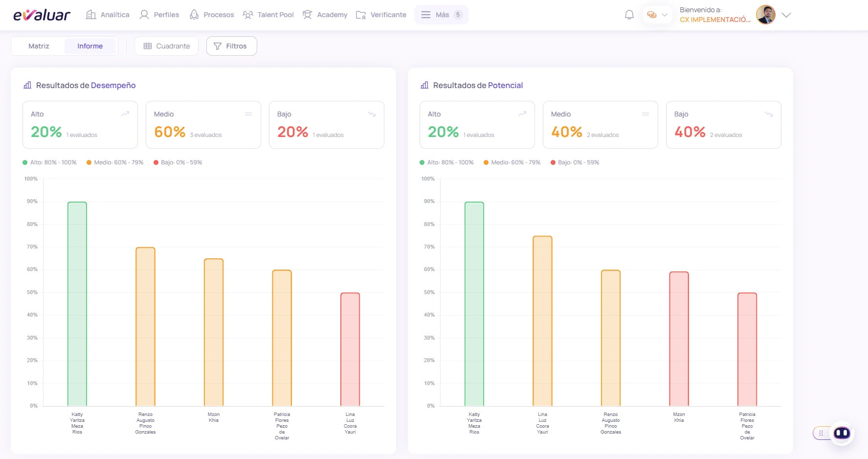Select the Informe tab

coord(90,46)
